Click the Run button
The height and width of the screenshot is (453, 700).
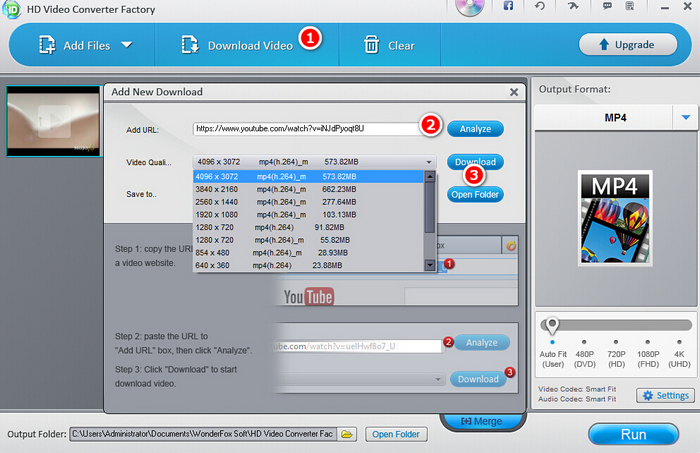(633, 434)
